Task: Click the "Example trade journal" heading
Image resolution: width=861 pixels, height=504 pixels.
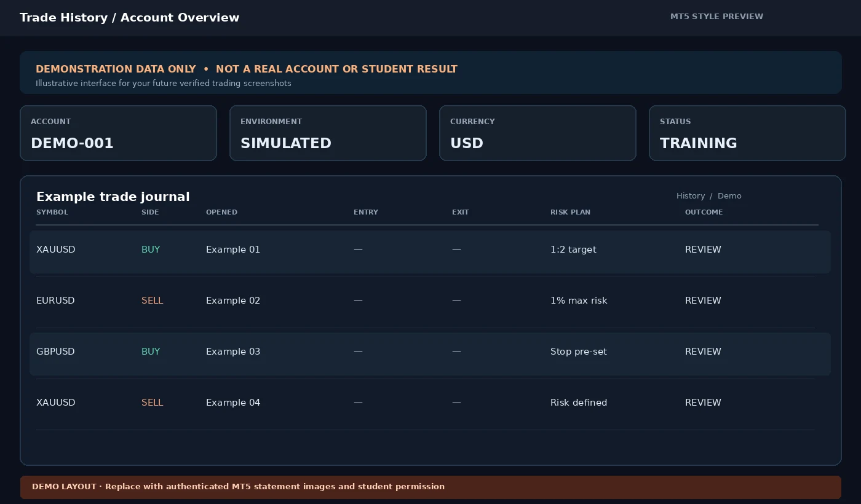Action: pos(113,197)
